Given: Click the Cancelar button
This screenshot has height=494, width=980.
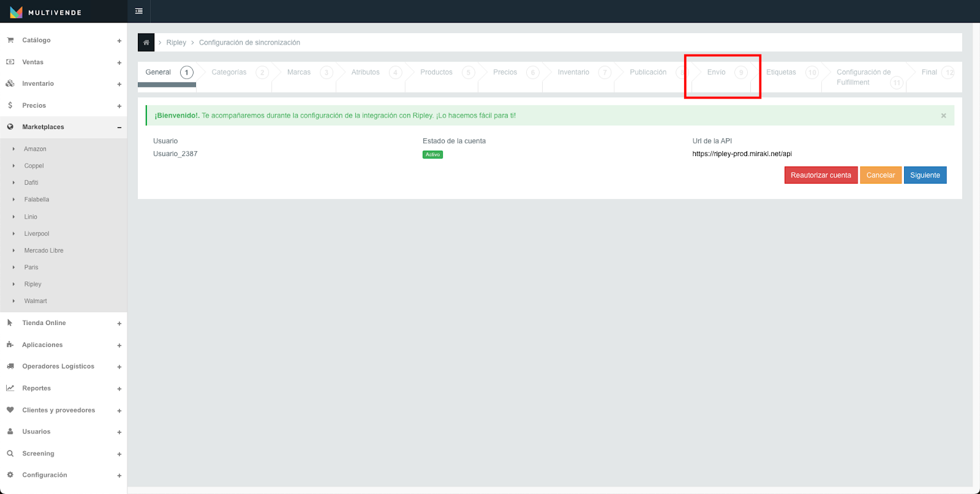Looking at the screenshot, I should pyautogui.click(x=881, y=175).
